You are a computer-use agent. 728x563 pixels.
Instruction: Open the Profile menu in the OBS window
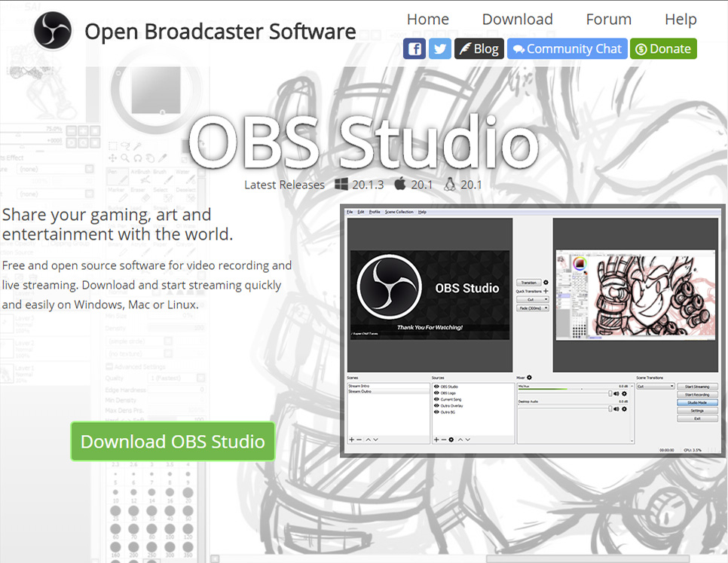[x=375, y=212]
